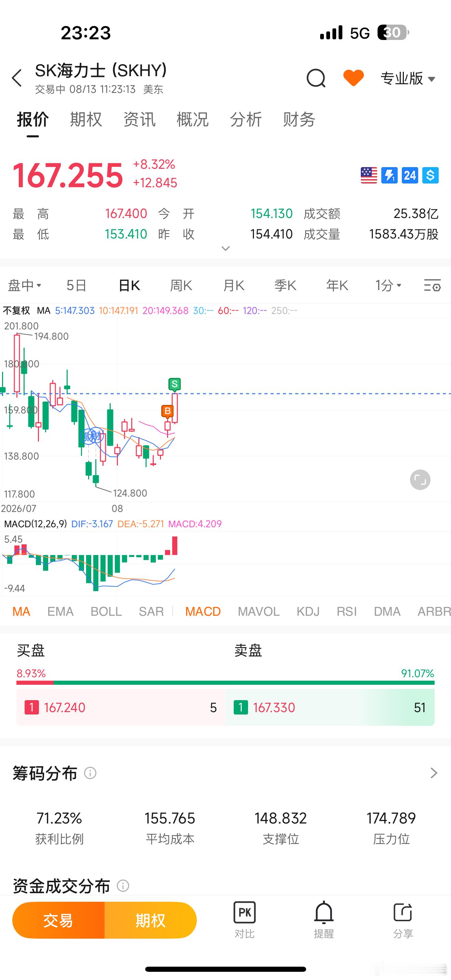Image resolution: width=451 pixels, height=980 pixels.
Task: Select 季K chart period
Action: click(x=285, y=285)
